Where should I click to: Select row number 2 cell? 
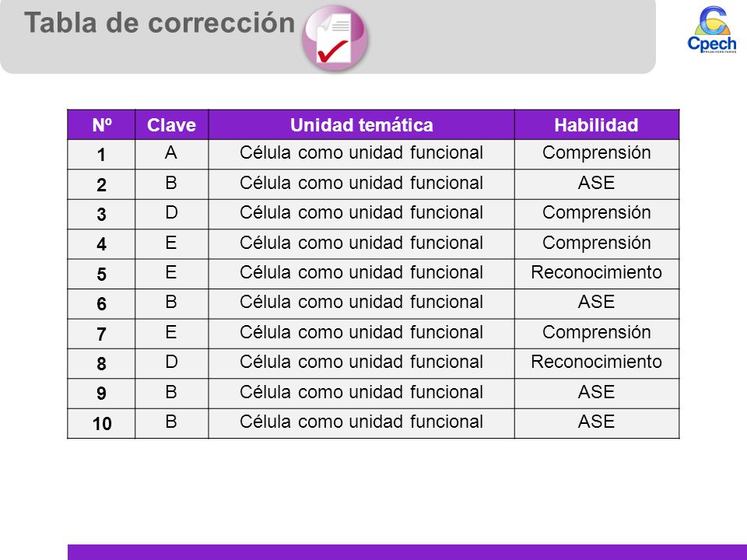click(x=101, y=184)
